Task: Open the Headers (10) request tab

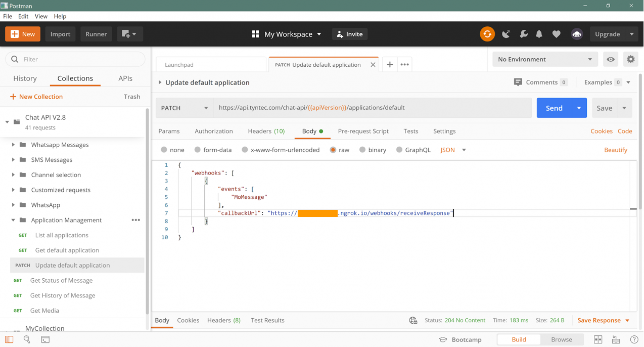Action: [x=266, y=131]
